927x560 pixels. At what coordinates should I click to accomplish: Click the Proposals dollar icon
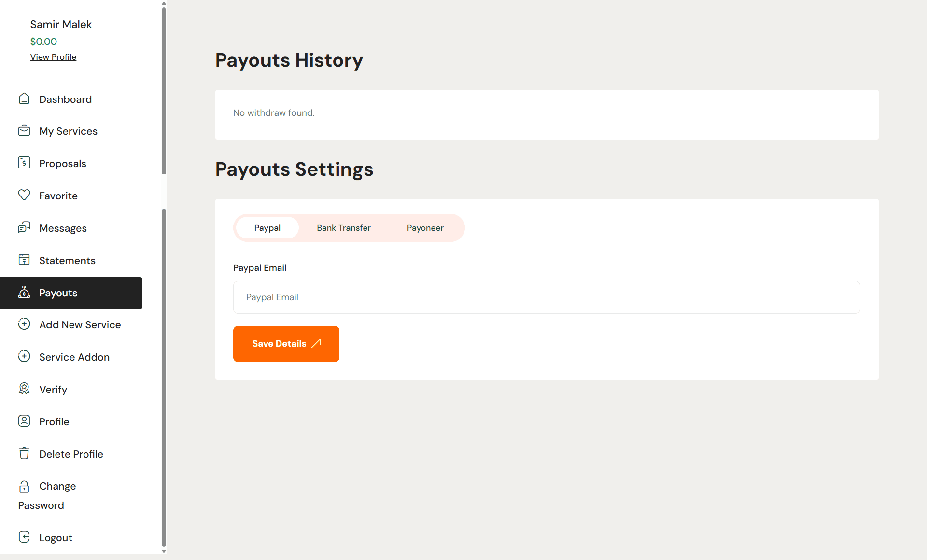[x=24, y=163]
